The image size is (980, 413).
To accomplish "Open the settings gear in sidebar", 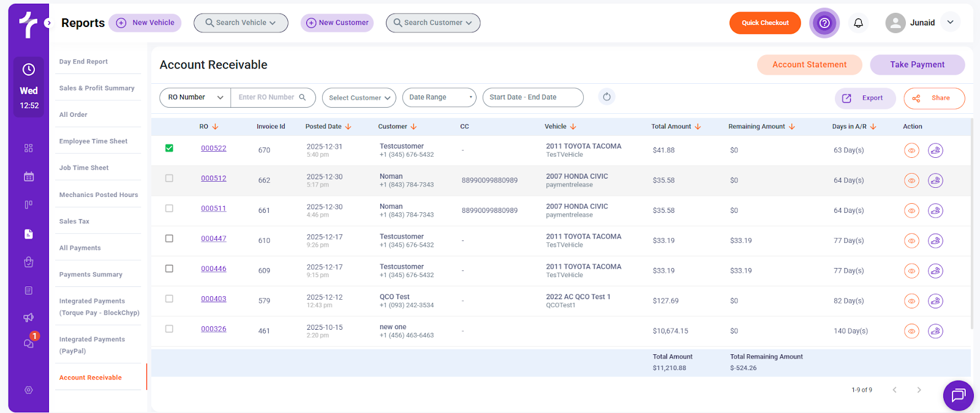I will coord(29,390).
